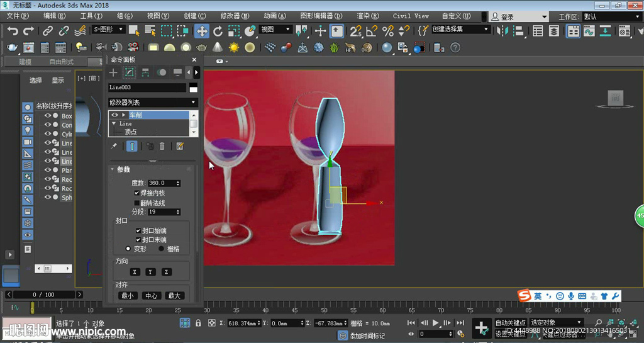Viewport: 644px width, 343px height.
Task: Click the Line003 object color swatch
Action: point(193,88)
